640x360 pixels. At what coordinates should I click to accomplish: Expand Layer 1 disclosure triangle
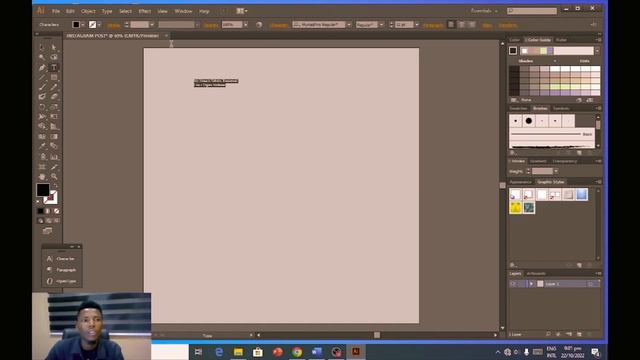531,284
